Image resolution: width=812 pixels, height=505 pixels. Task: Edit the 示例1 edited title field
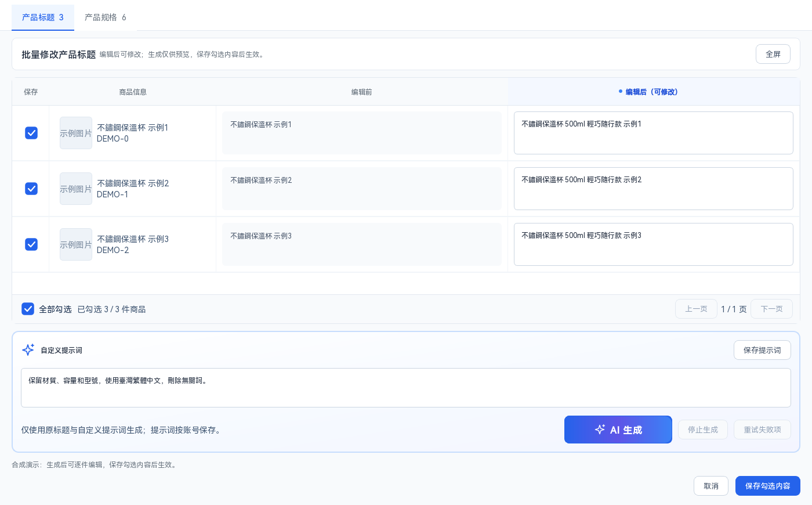[x=654, y=133]
